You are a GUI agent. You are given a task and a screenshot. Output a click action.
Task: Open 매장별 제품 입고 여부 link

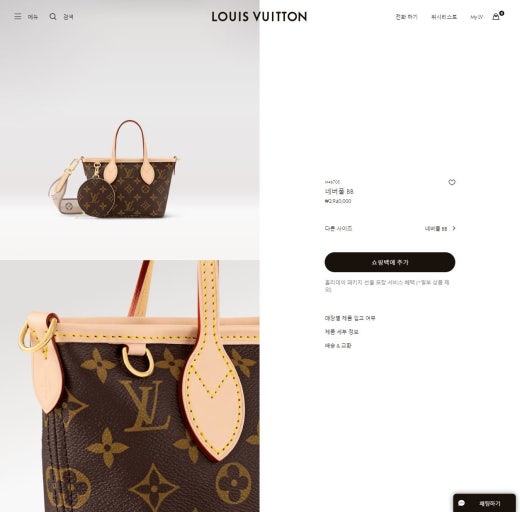tap(350, 318)
